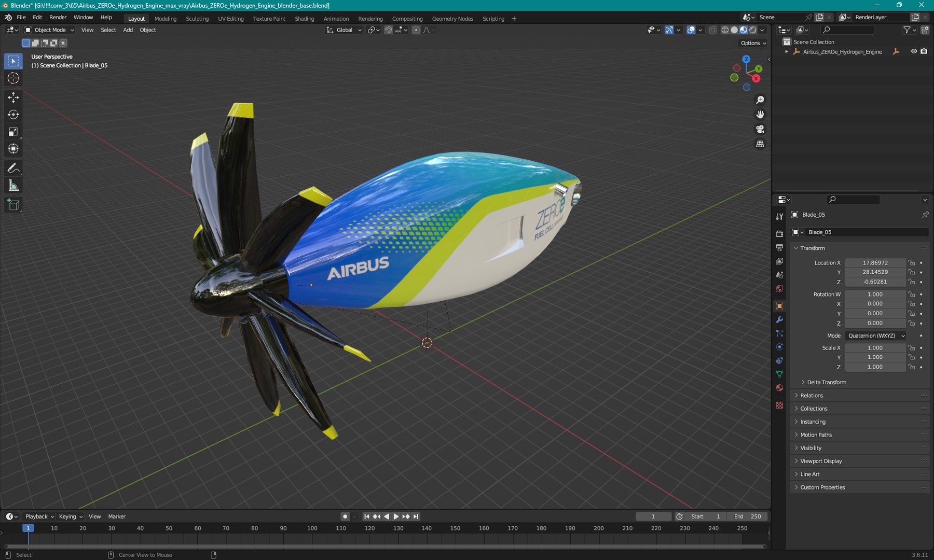Click the viewport zoom magnifier icon
Viewport: 934px width, 560px height.
760,100
